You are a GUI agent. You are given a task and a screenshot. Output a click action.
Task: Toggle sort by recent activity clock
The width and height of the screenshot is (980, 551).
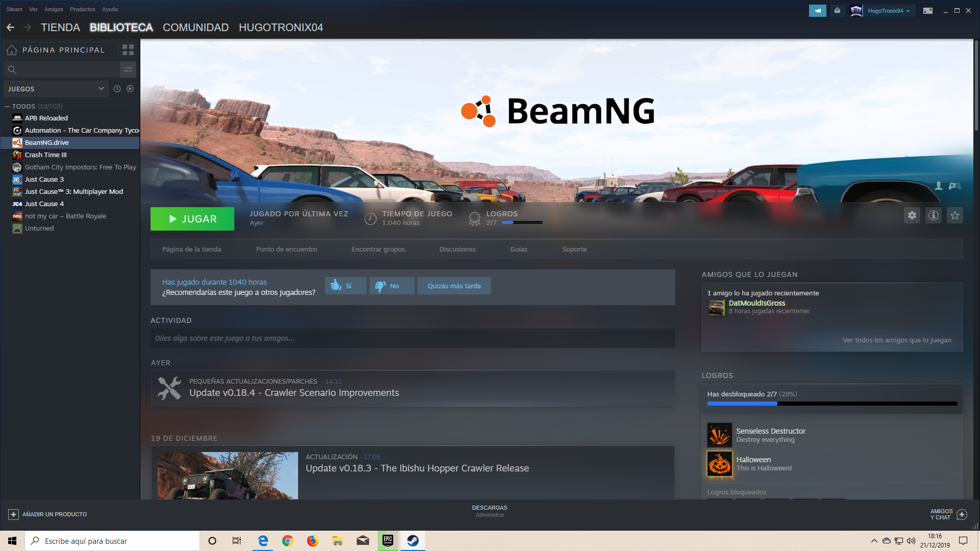pyautogui.click(x=117, y=89)
